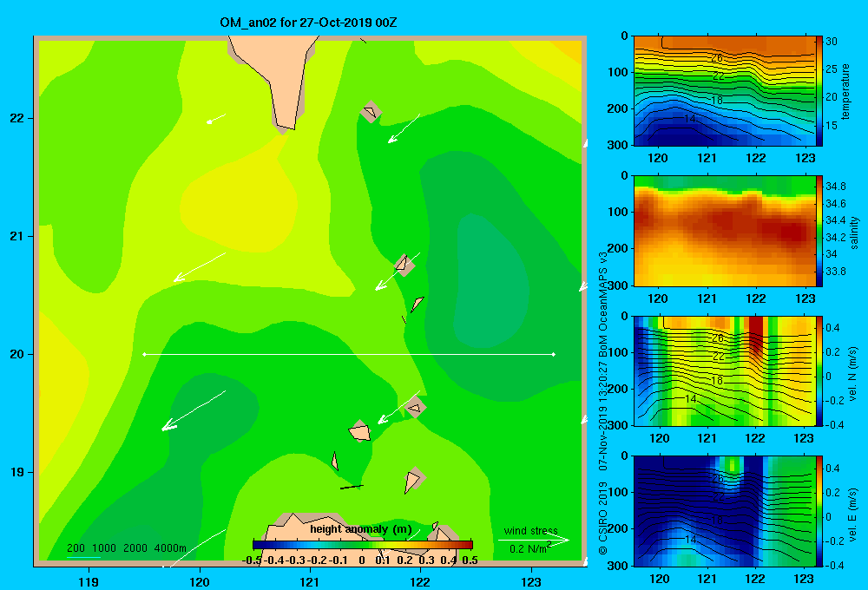
Task: Click the temperature color scale bar
Action: [819, 91]
